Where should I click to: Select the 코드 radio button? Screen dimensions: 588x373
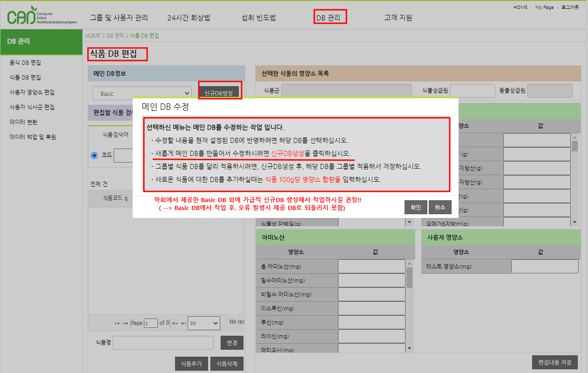[95, 155]
